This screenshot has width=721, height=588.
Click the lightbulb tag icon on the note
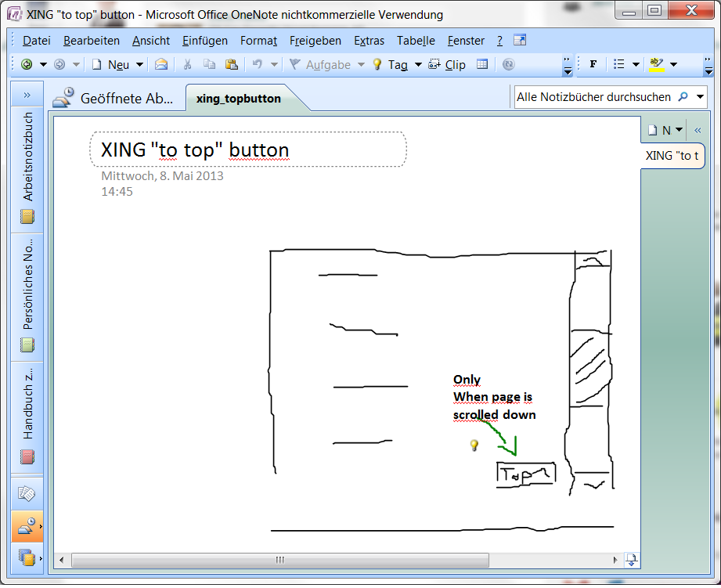pos(474,445)
